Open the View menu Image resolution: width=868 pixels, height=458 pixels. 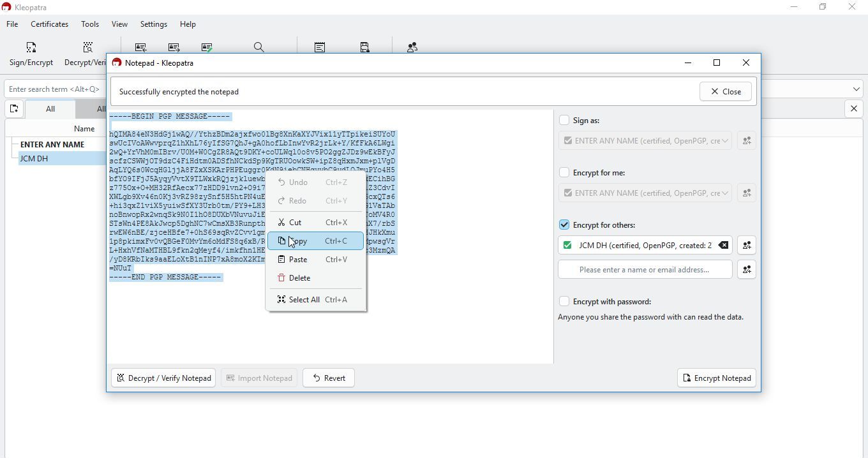coord(119,24)
